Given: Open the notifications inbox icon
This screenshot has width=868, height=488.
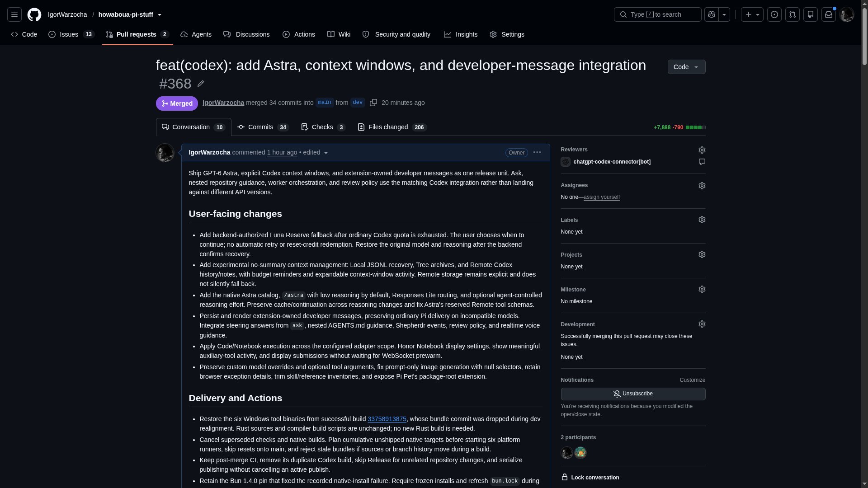Looking at the screenshot, I should pyautogui.click(x=829, y=14).
